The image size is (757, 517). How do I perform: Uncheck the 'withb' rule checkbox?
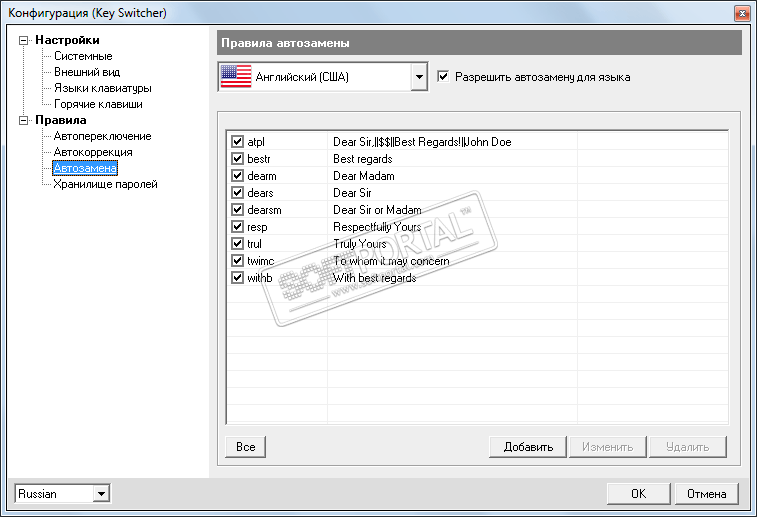coord(237,278)
